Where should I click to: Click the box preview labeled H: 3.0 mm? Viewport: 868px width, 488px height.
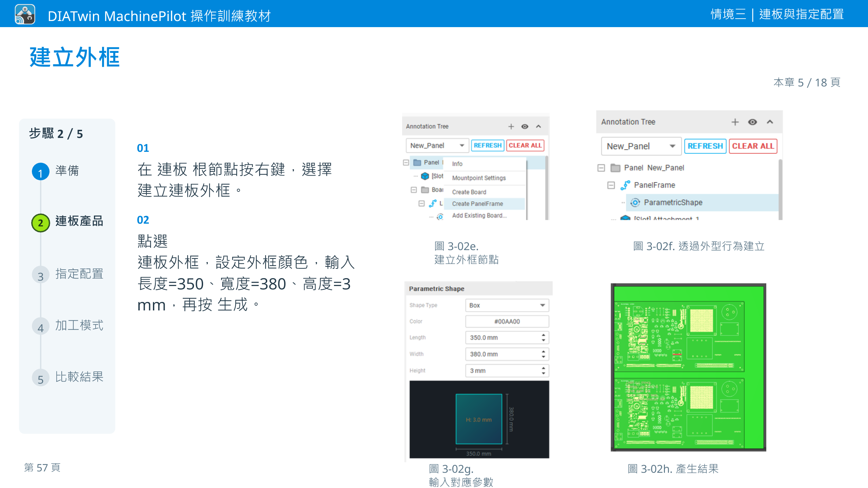coord(479,419)
